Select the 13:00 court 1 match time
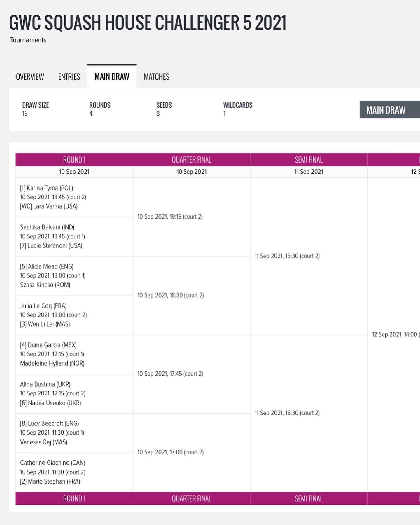420x525 pixels. click(x=53, y=275)
